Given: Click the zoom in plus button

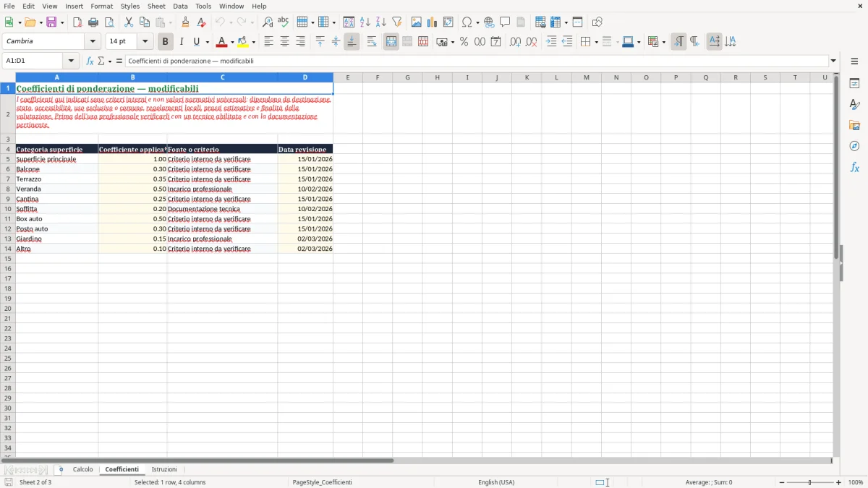Looking at the screenshot, I should 839,482.
